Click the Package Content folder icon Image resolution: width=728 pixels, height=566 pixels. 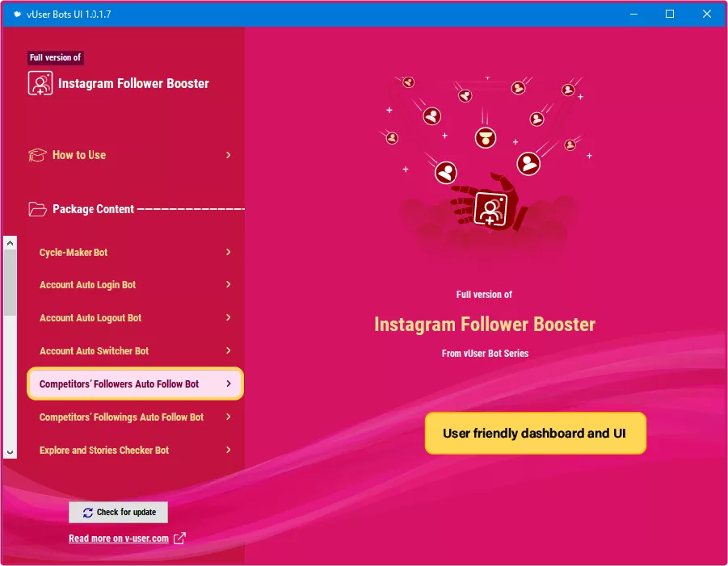click(37, 209)
